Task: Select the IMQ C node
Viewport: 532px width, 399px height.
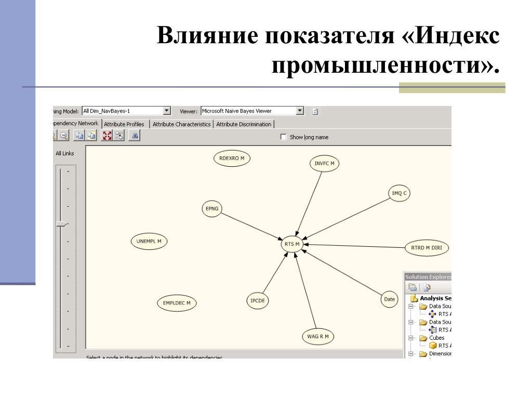Action: point(399,193)
